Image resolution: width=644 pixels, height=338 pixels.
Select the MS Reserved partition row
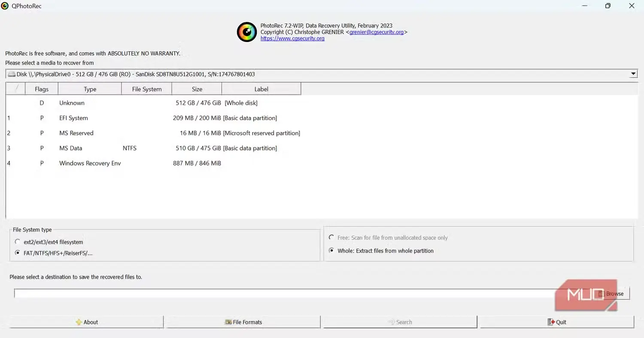(x=322, y=133)
